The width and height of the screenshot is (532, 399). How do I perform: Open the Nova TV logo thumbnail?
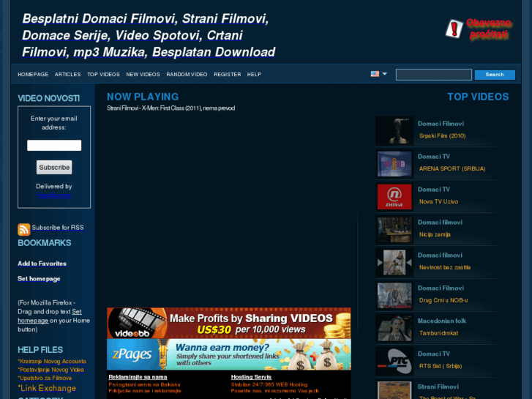pos(394,197)
